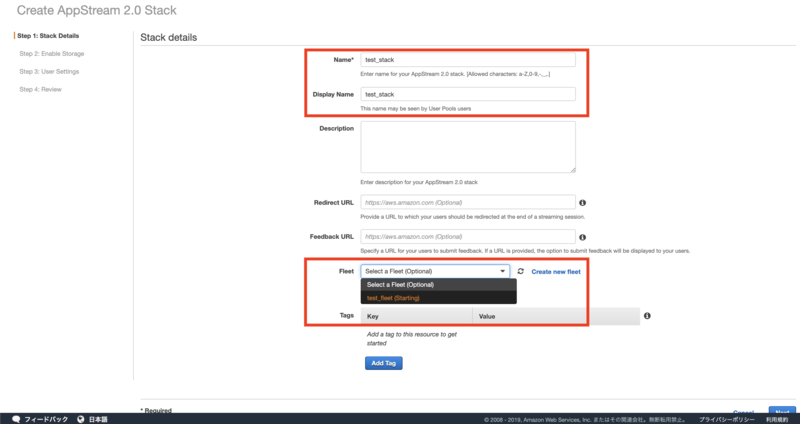Click the Add Tag button
This screenshot has width=800, height=424.
[384, 363]
